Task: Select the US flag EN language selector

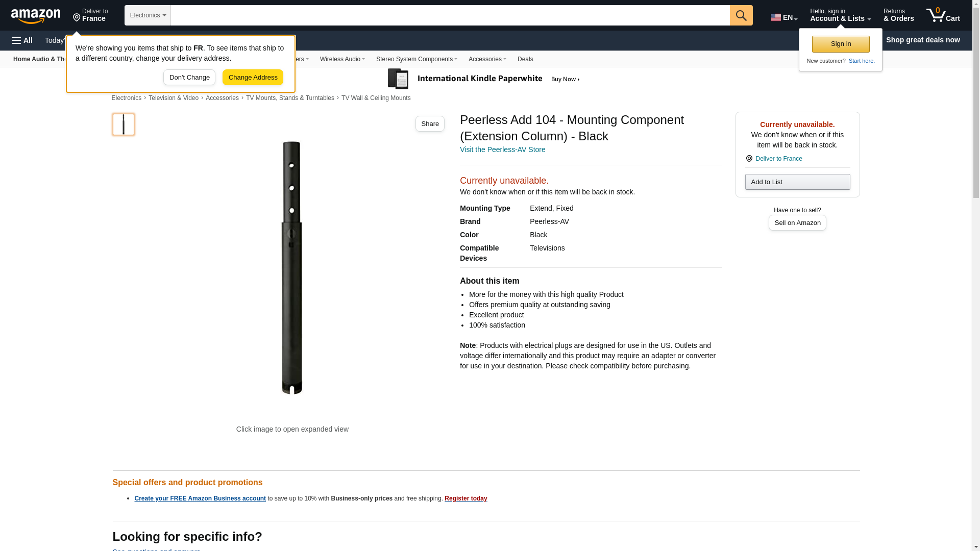Action: tap(784, 17)
